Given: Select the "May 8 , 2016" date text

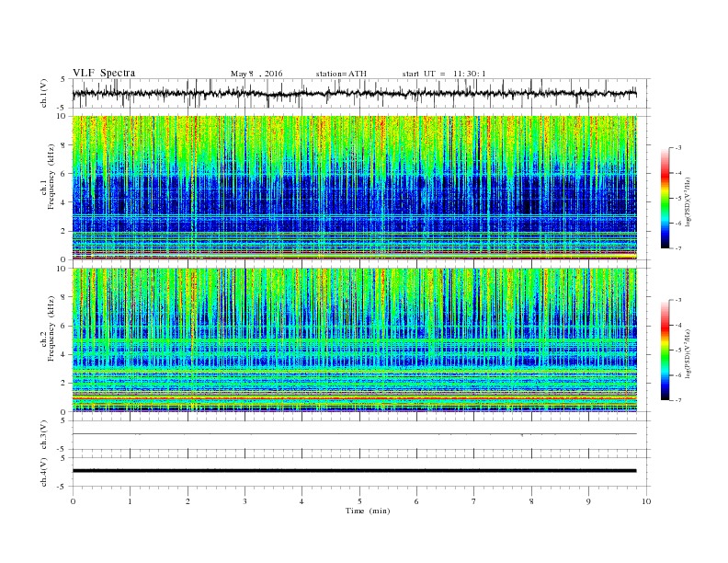Looking at the screenshot, I should point(256,74).
